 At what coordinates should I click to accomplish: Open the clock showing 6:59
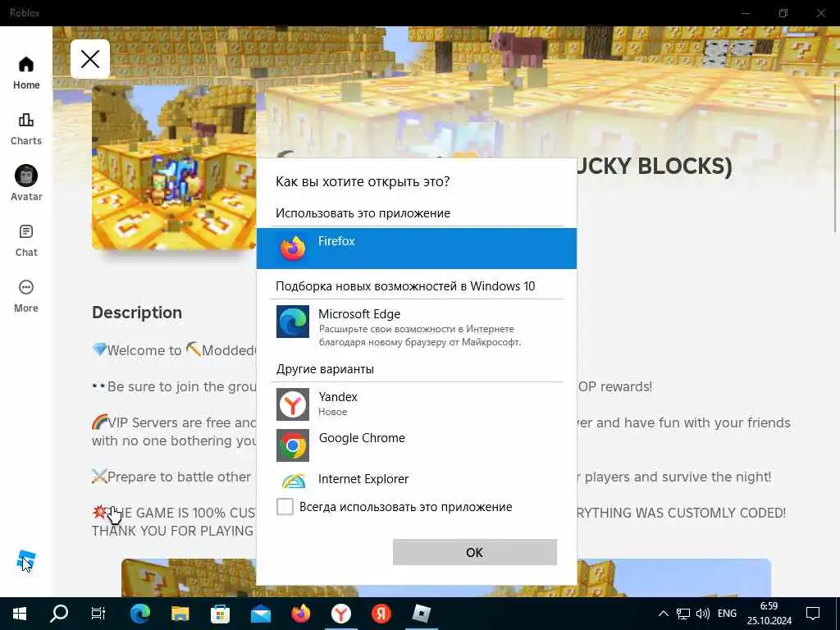[769, 614]
